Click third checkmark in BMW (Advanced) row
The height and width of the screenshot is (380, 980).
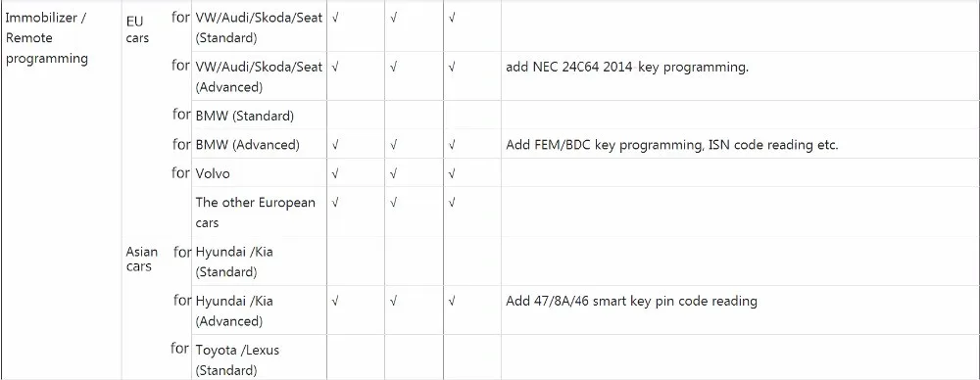click(x=452, y=145)
